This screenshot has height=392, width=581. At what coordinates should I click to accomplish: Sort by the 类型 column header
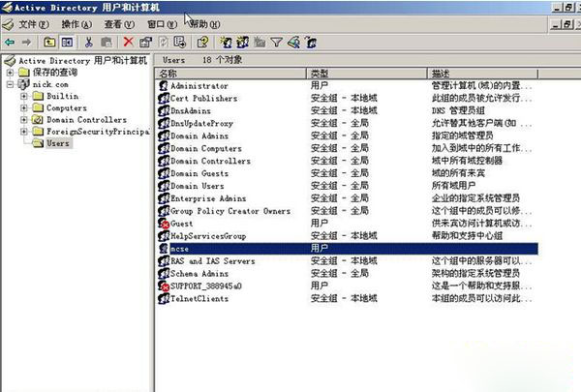point(367,74)
